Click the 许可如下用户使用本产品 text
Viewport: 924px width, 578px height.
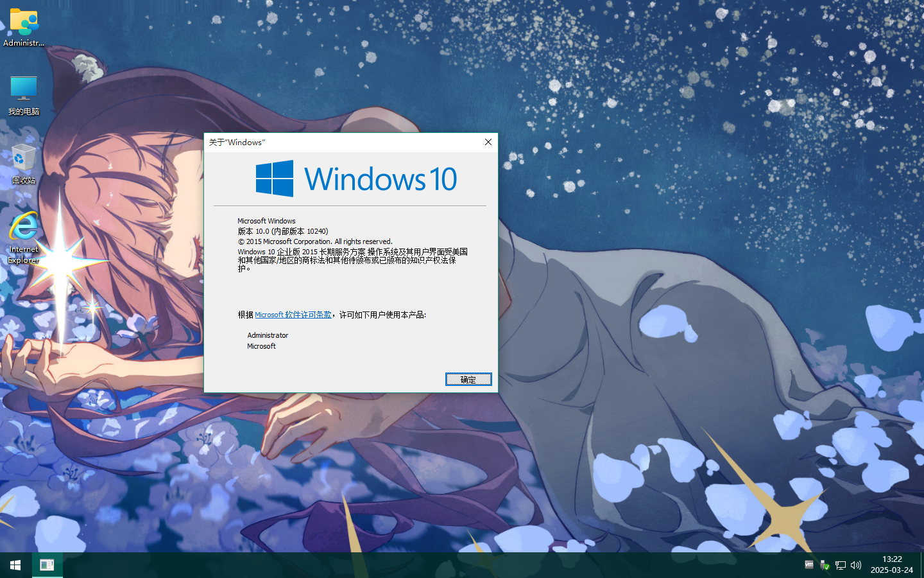click(382, 315)
